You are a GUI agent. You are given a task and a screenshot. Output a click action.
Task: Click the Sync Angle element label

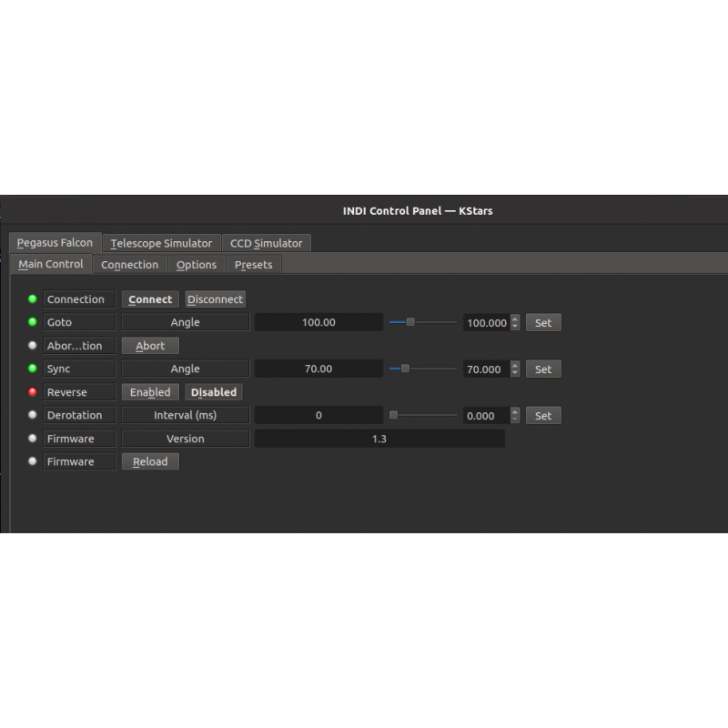pos(185,369)
